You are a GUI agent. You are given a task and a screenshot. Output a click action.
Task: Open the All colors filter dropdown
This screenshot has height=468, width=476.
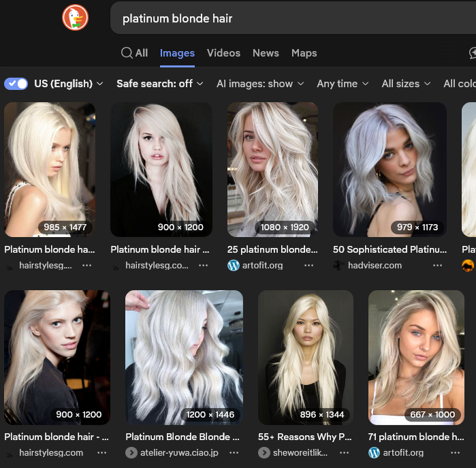[x=460, y=84]
